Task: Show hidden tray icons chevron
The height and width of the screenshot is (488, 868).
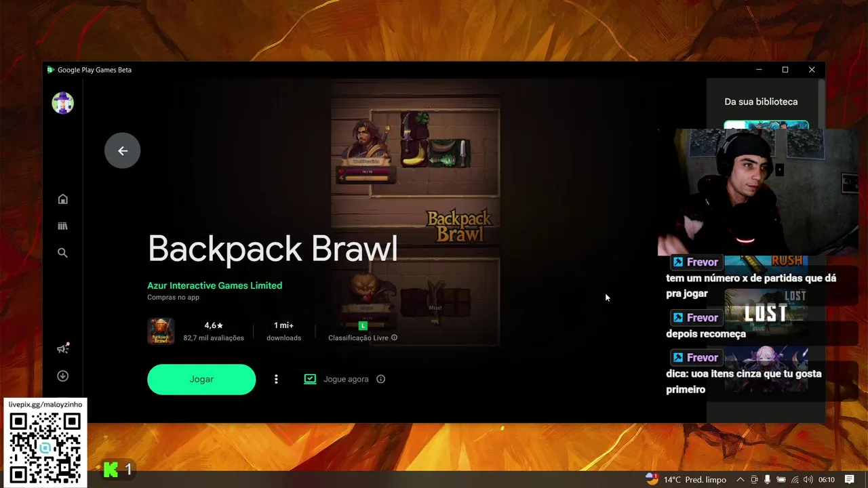Action: pyautogui.click(x=741, y=479)
